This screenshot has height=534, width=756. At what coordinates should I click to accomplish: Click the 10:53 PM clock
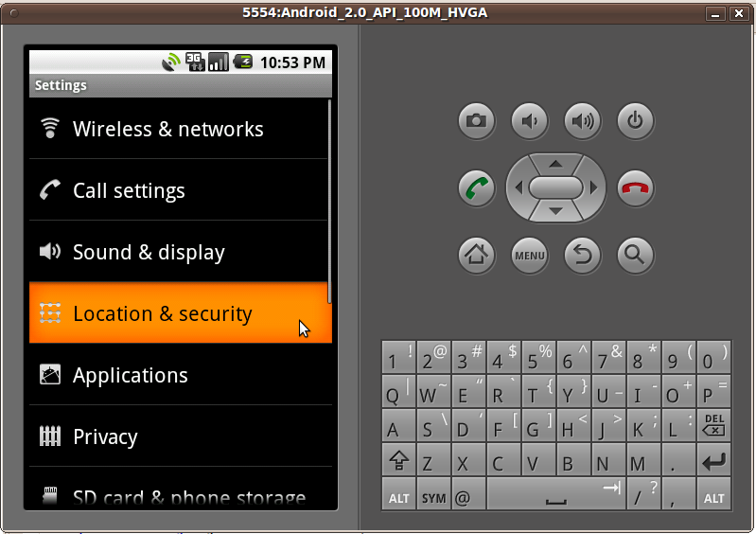point(292,62)
